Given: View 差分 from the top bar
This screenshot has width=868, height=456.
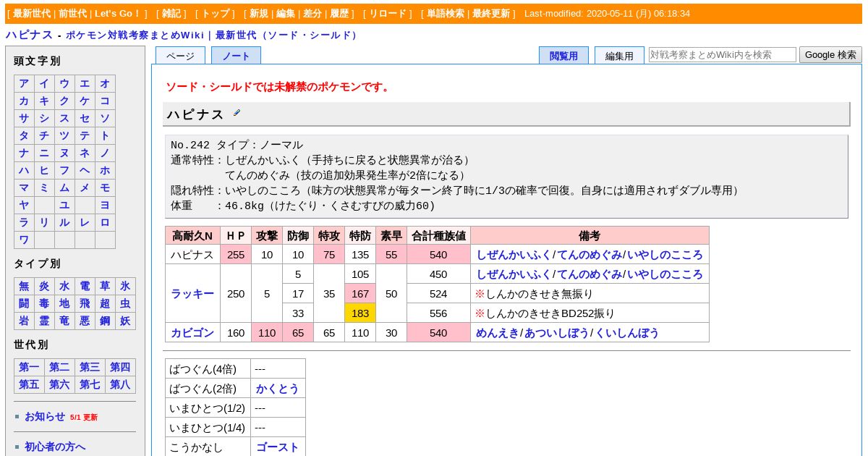Looking at the screenshot, I should (312, 14).
